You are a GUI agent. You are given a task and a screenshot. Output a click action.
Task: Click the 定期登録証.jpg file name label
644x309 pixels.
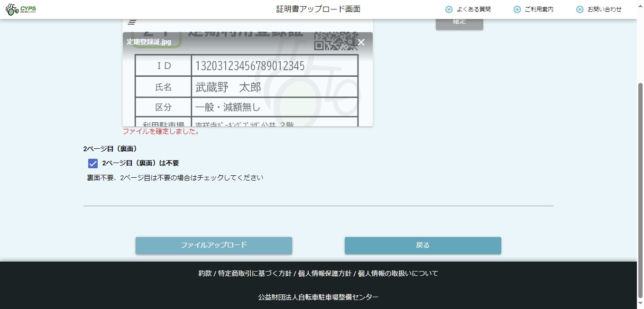pyautogui.click(x=148, y=42)
